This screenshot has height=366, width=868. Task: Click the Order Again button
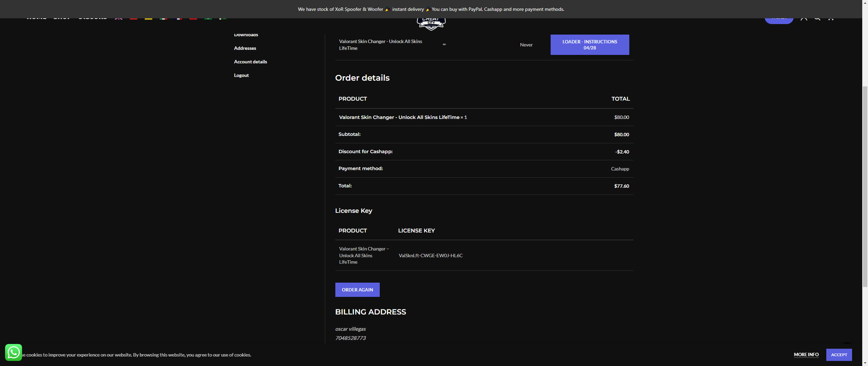click(357, 290)
